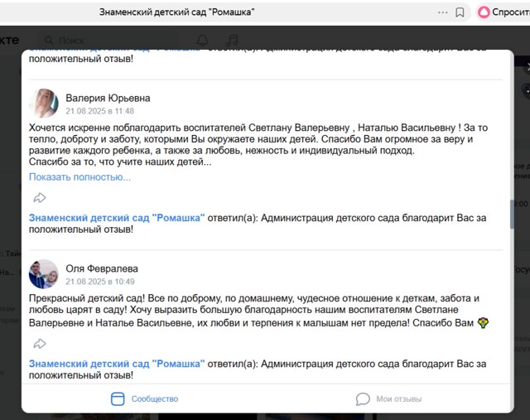Open Знаменский детский сад "Ромашка" link in Валерия's reply
The height and width of the screenshot is (420, 530).
[x=117, y=218]
